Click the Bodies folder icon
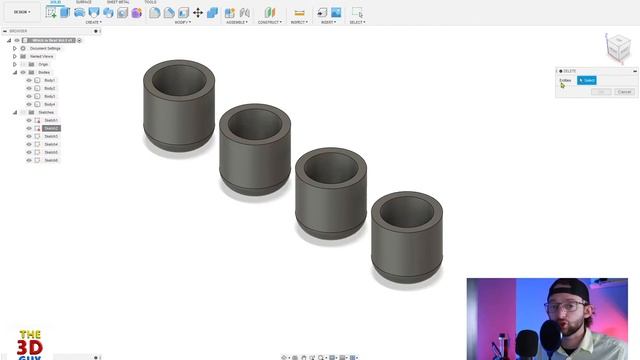 (x=31, y=72)
